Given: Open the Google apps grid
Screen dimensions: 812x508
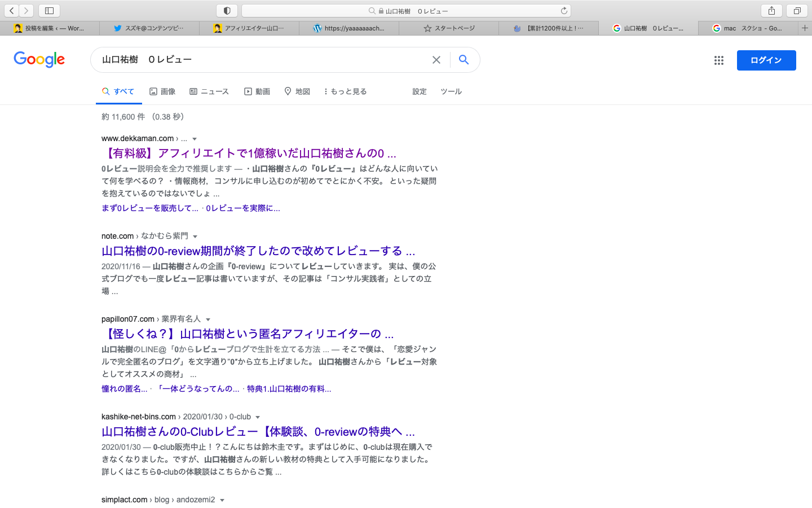Looking at the screenshot, I should click(718, 60).
